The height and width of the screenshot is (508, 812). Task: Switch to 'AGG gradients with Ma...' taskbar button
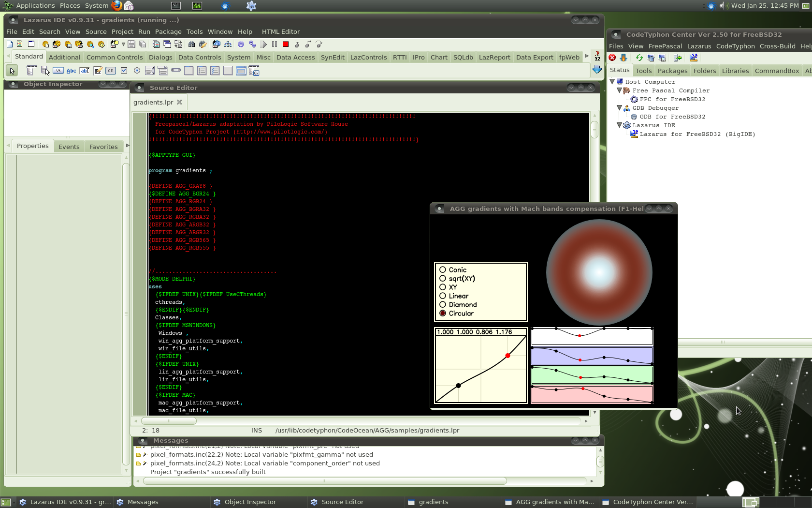550,502
